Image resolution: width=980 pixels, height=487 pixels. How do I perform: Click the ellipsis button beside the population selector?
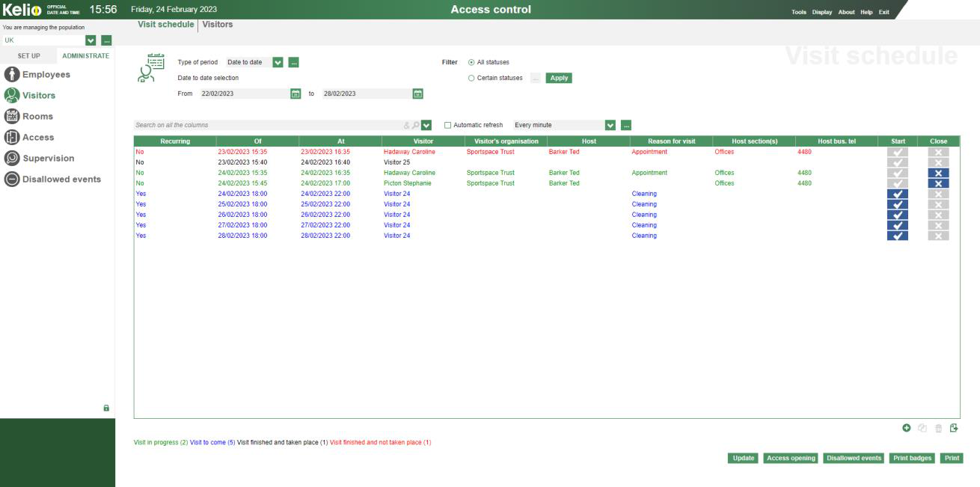point(106,40)
